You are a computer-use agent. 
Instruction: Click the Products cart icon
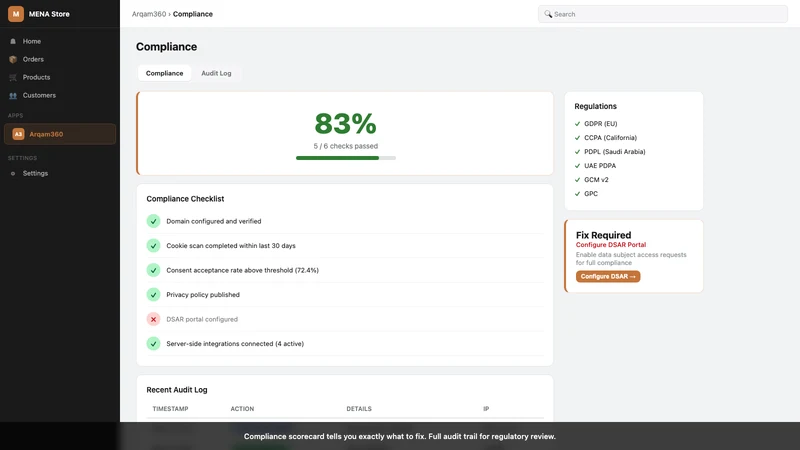tap(13, 78)
